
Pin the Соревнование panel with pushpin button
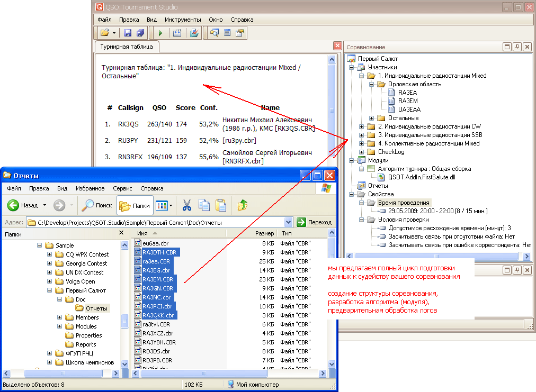[517, 47]
